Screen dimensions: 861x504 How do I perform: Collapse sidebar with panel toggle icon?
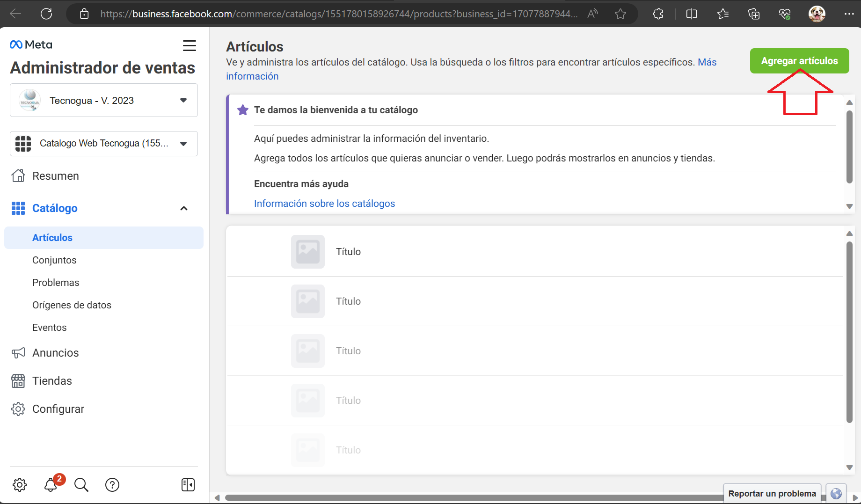click(x=188, y=485)
